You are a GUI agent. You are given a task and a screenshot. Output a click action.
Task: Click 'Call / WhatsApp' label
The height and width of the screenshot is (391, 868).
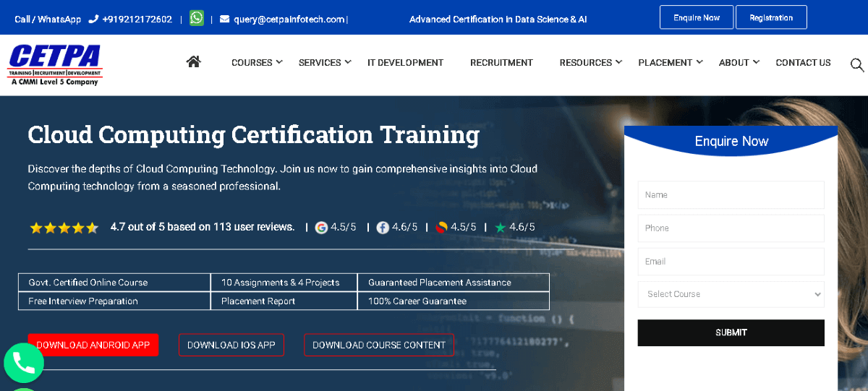point(48,19)
